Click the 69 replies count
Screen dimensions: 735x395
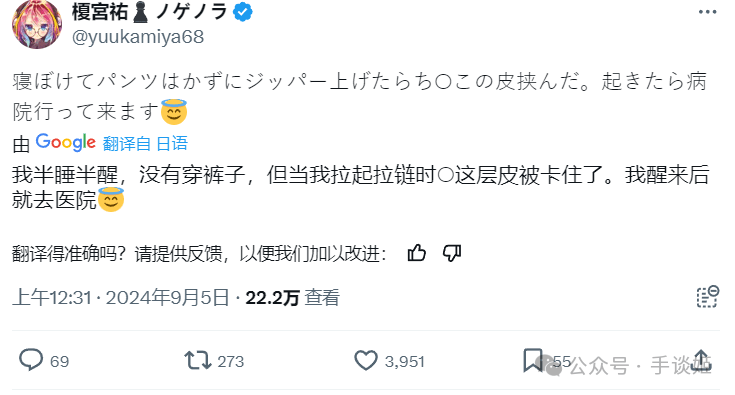[60, 361]
